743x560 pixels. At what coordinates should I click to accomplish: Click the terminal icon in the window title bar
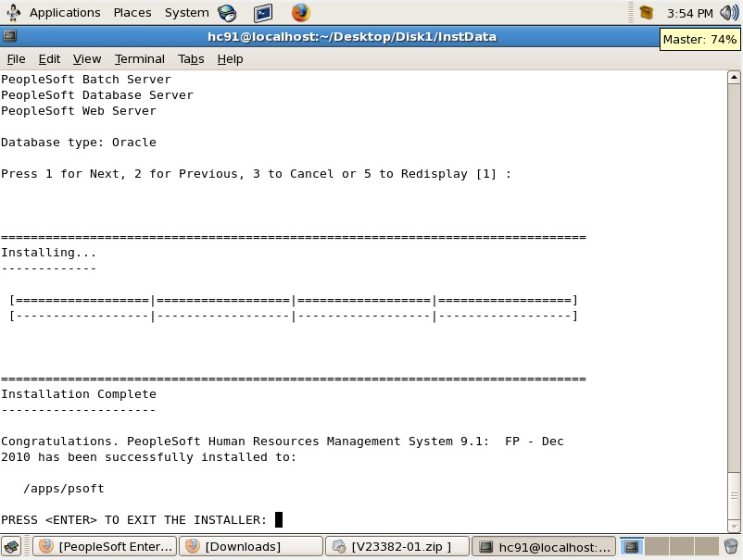pyautogui.click(x=10, y=35)
